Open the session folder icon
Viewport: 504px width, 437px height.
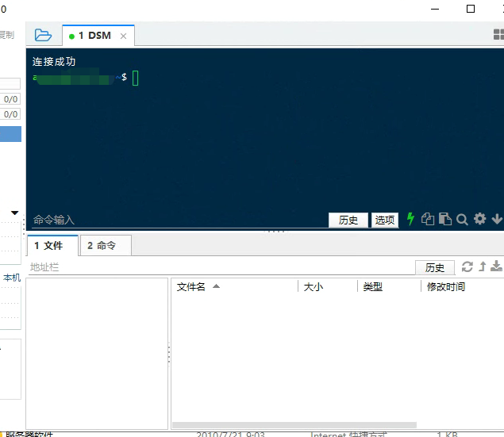tap(43, 35)
